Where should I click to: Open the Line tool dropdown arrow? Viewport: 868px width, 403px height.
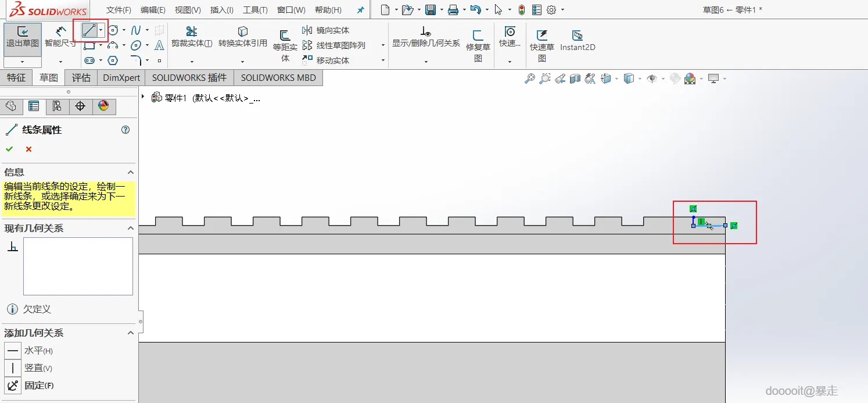click(101, 30)
